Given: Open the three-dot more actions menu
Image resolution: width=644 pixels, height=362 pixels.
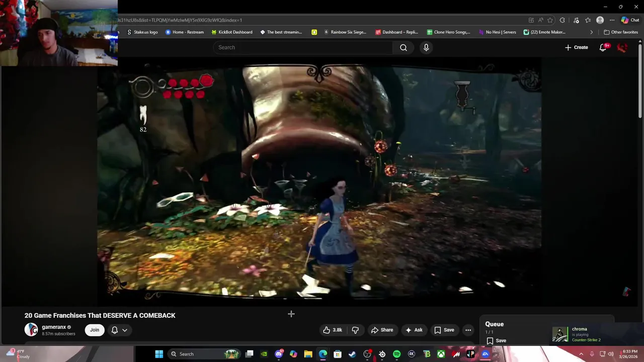Looking at the screenshot, I should [x=468, y=330].
